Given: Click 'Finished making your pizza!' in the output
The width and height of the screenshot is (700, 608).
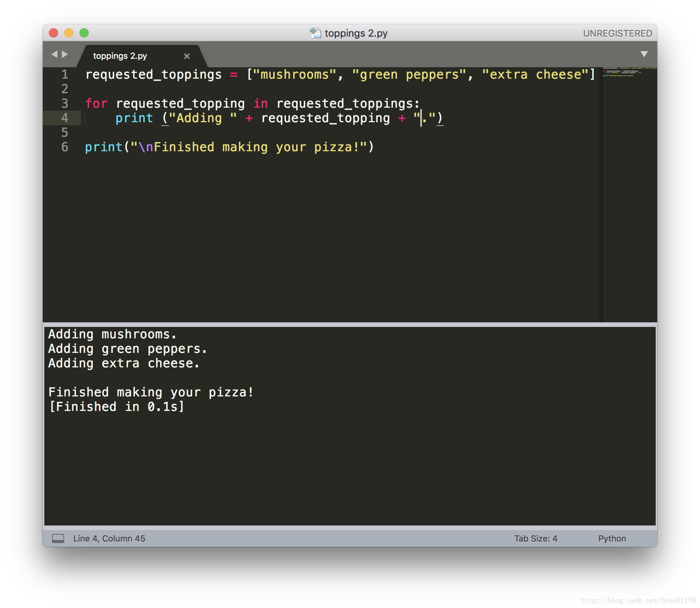Looking at the screenshot, I should [x=151, y=392].
